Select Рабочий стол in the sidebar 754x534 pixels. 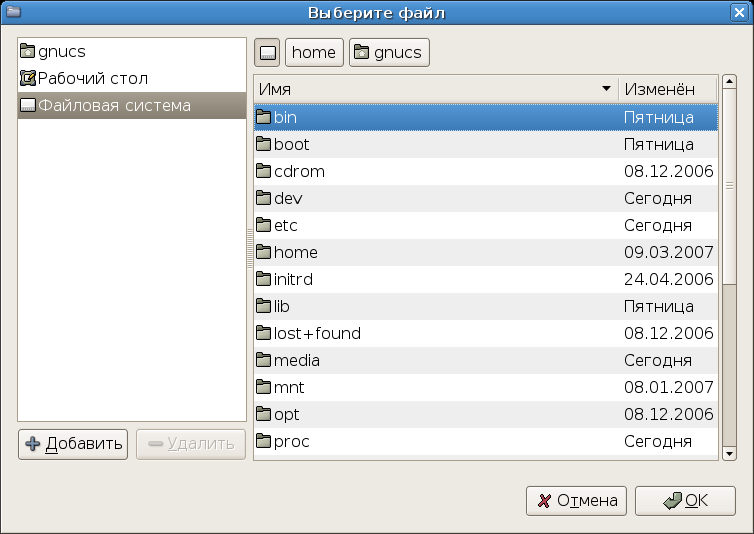click(x=92, y=78)
